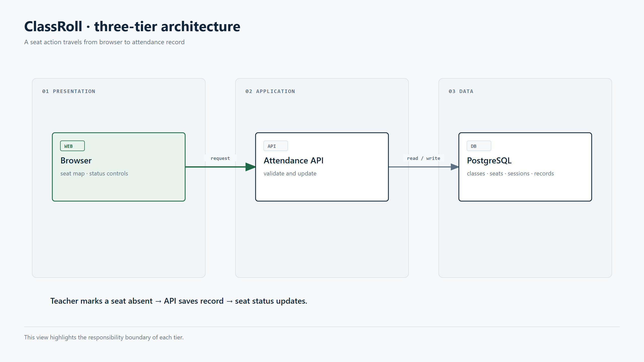
Task: Click the 'read / write' arrow label
Action: point(424,158)
